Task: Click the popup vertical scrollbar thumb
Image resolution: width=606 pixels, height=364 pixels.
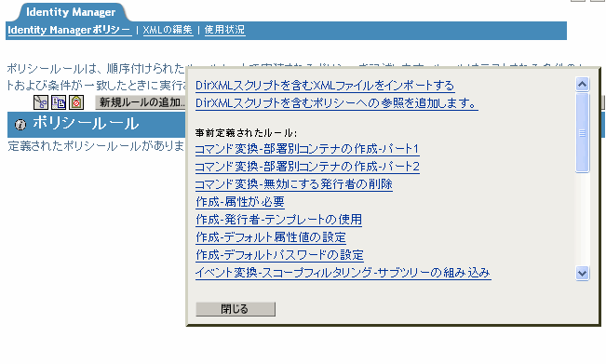Action: tap(583, 132)
